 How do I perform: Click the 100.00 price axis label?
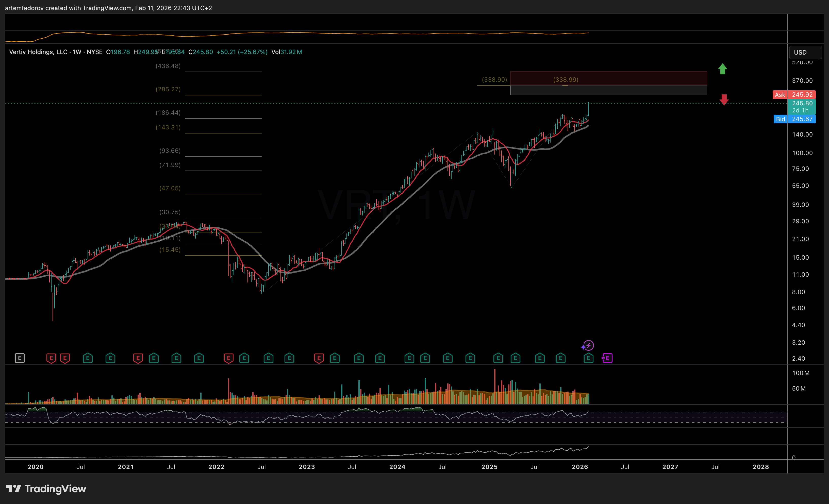(802, 153)
